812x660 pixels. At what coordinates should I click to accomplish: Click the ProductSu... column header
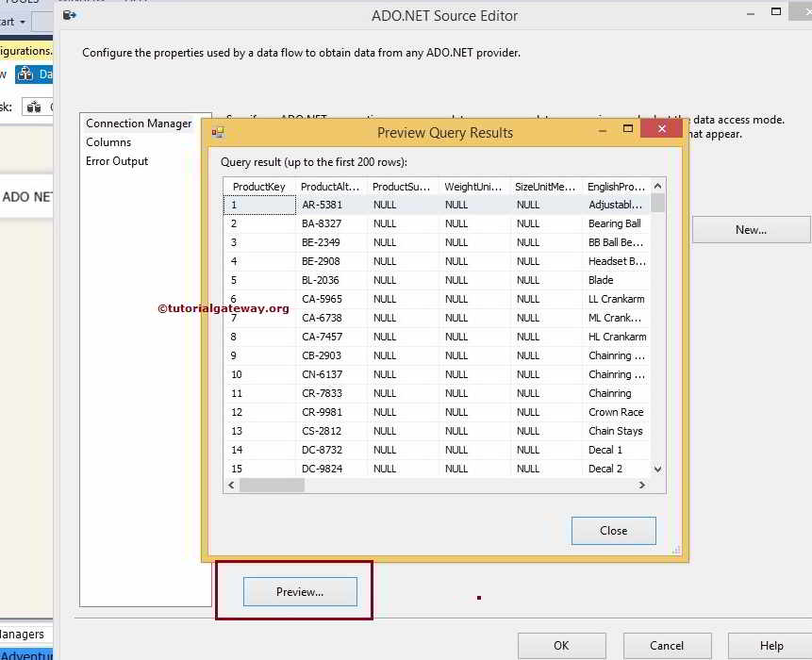tap(402, 187)
